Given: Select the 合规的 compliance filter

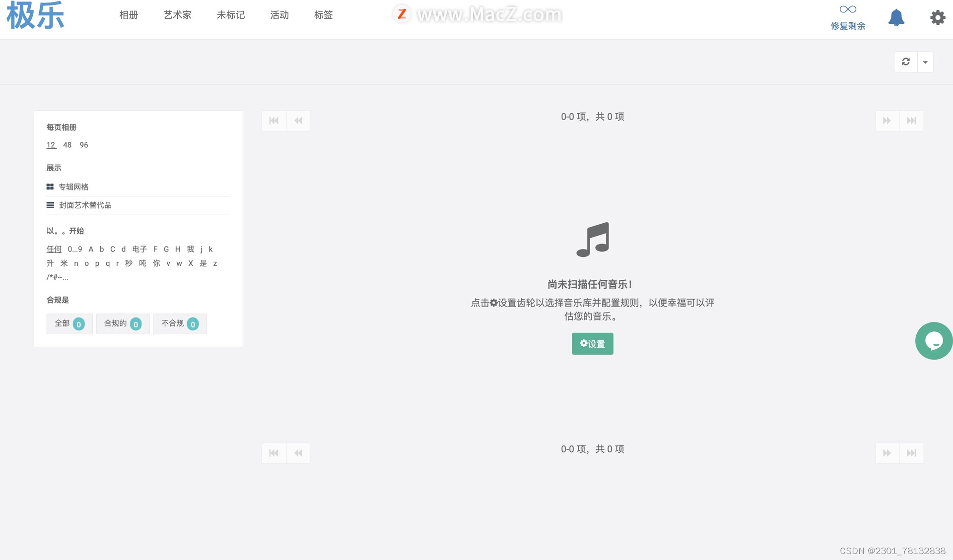Looking at the screenshot, I should 123,323.
